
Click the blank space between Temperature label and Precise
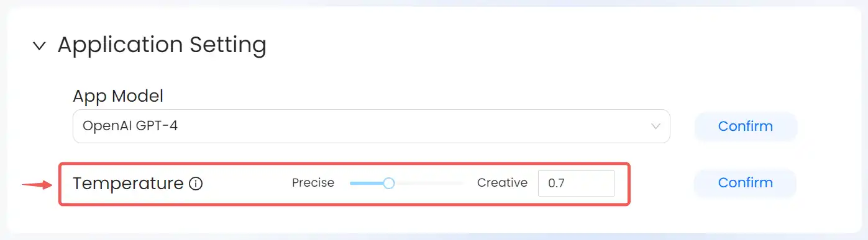point(247,184)
